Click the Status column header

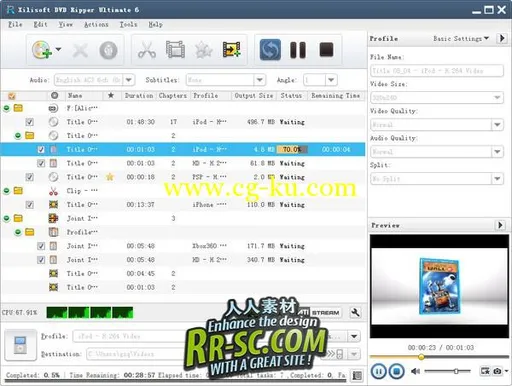coord(291,96)
